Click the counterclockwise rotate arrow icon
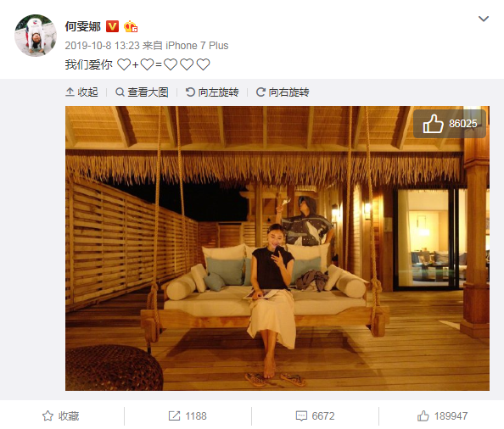 tap(190, 92)
